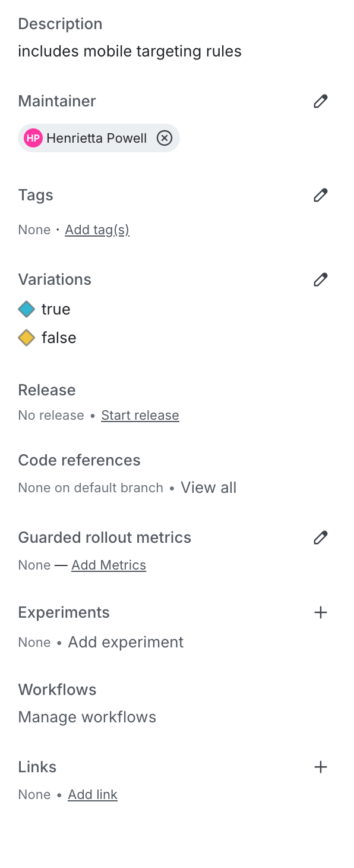Select the blue diamond for the true variation
Screen dimensions: 354x868
[x=28, y=309]
